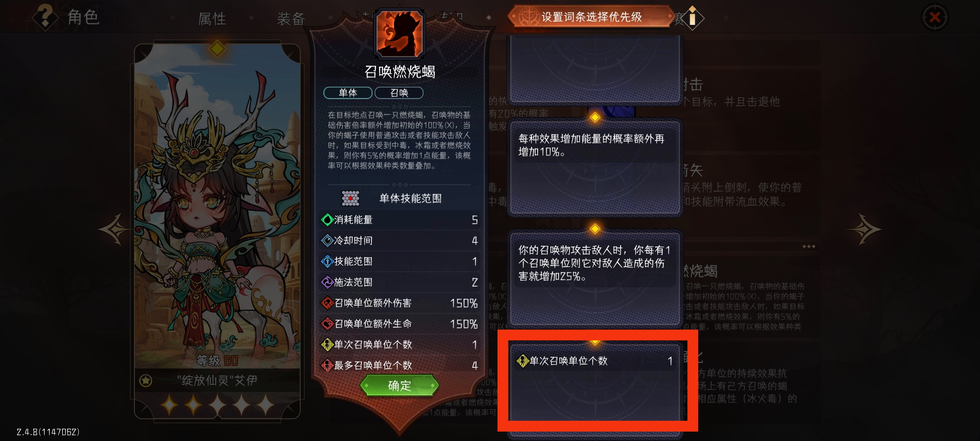Click the skill range grid icon
The image size is (980, 441).
coord(351,198)
